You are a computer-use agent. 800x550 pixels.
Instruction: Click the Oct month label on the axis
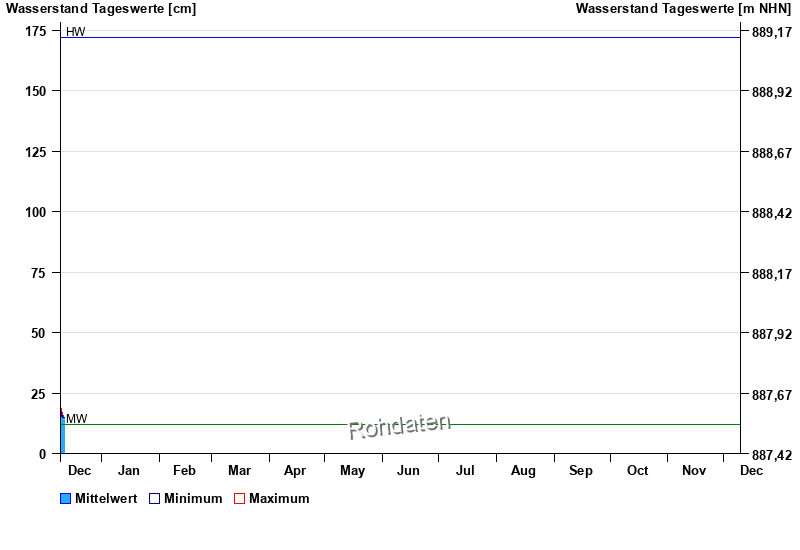click(x=637, y=471)
